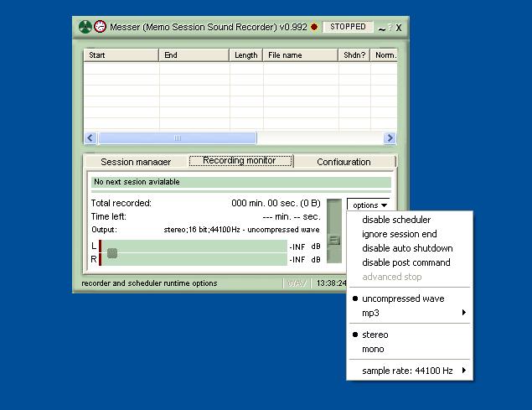
Task: Click the red record indicator dot
Action: (x=314, y=27)
